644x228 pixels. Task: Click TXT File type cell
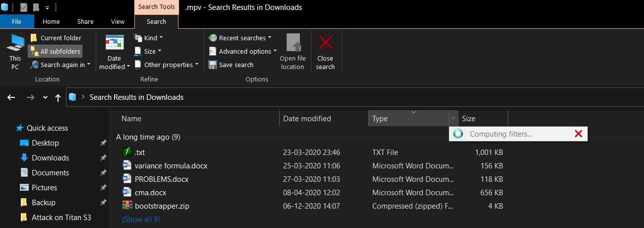(385, 152)
